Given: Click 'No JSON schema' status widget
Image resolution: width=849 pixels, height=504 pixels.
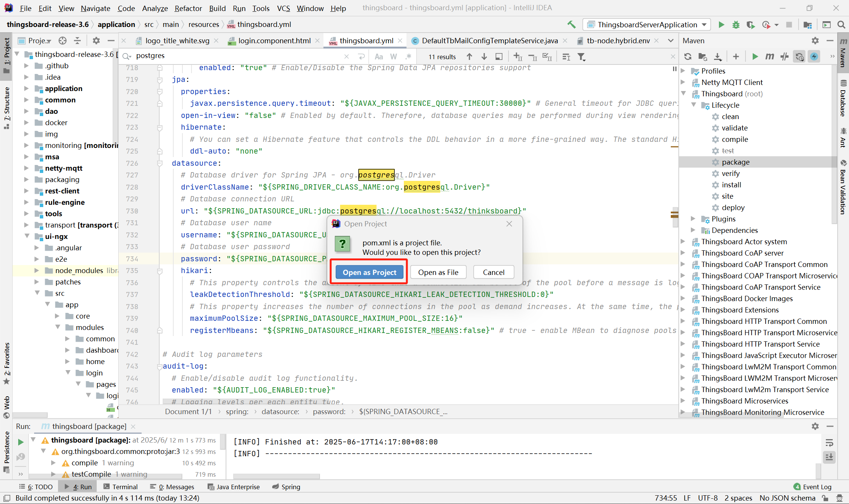Looking at the screenshot, I should (x=788, y=498).
